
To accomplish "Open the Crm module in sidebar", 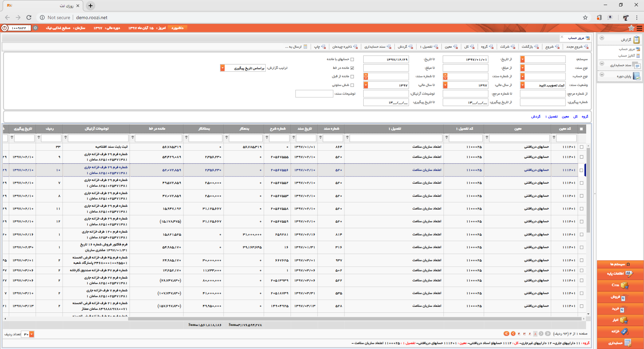I will click(x=620, y=286).
